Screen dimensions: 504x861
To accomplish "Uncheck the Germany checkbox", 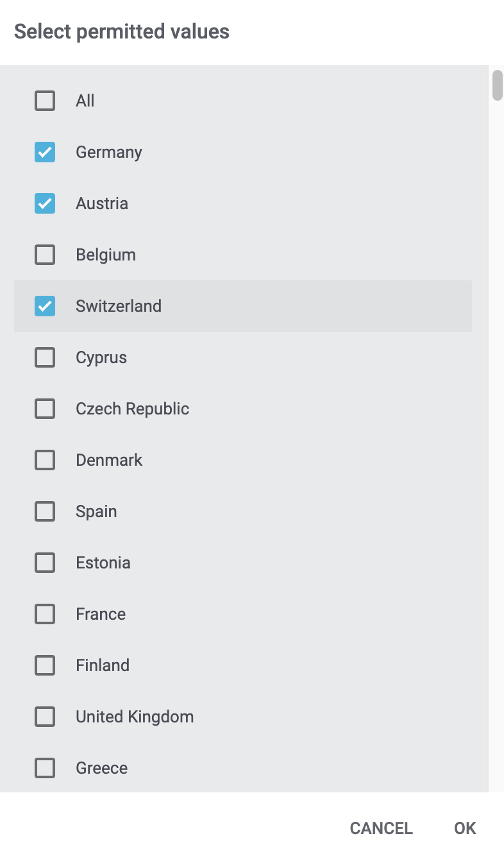I will pyautogui.click(x=45, y=152).
